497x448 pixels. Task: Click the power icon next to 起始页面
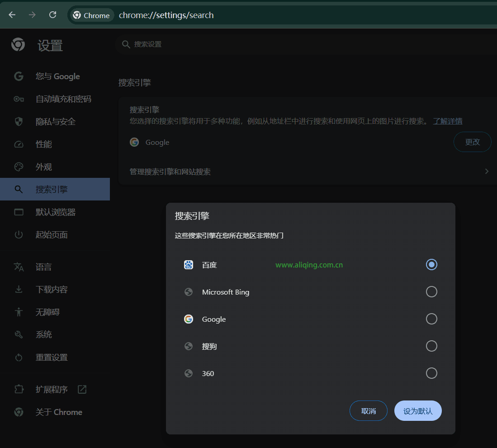coord(18,234)
